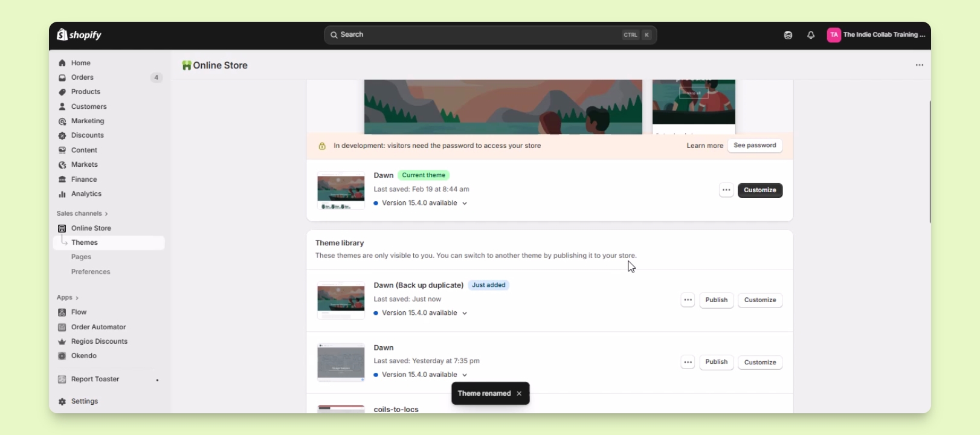Image resolution: width=980 pixels, height=435 pixels.
Task: Click the Customers person icon
Action: 62,106
